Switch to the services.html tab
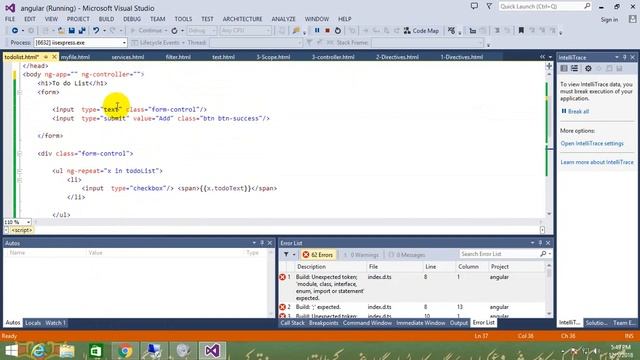Image resolution: width=640 pixels, height=360 pixels. [128, 57]
